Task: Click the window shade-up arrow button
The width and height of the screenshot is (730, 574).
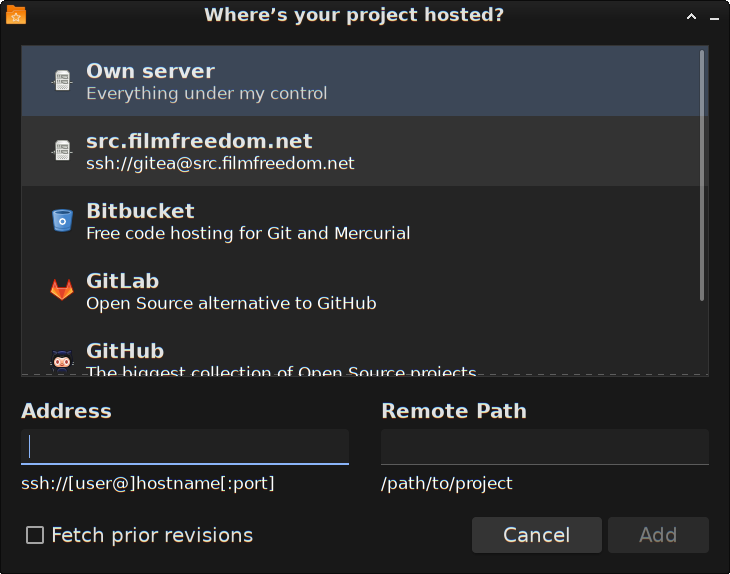Action: (691, 16)
